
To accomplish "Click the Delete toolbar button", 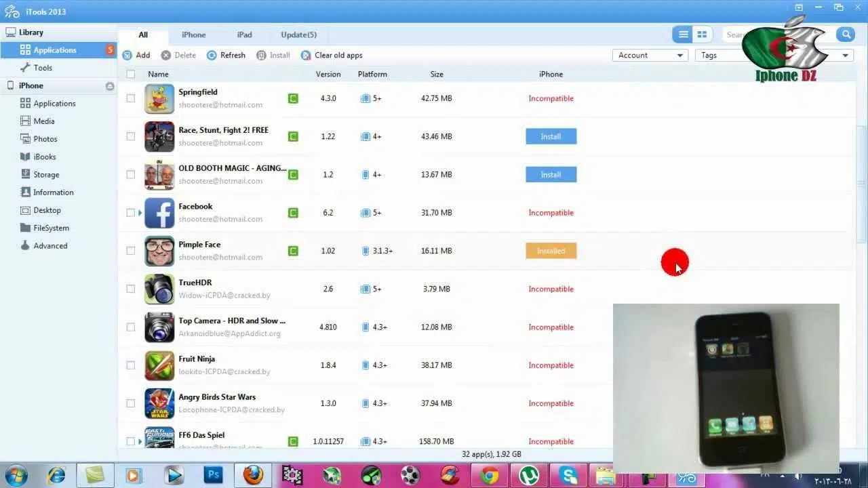I will point(179,56).
